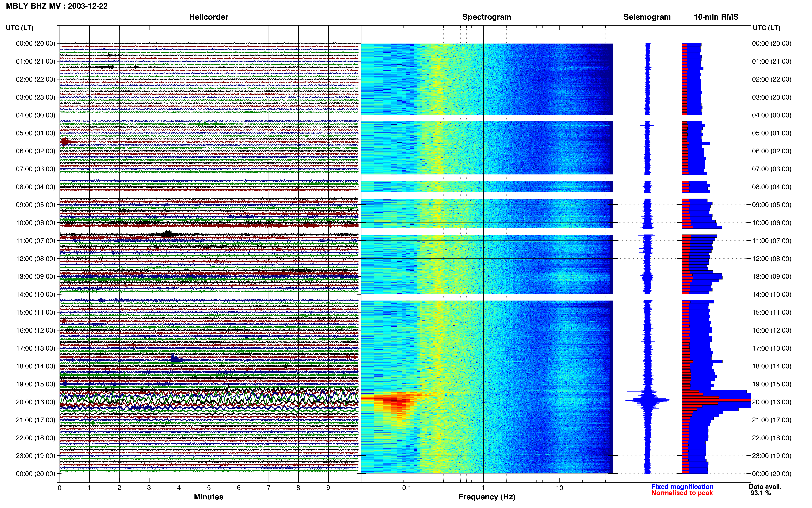Click the dark red helicorder event burst near 05:30

[66, 142]
